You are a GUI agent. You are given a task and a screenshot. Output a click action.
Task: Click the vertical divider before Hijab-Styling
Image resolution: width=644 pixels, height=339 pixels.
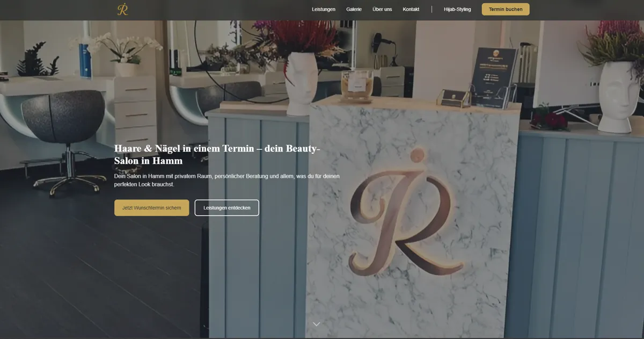click(432, 10)
